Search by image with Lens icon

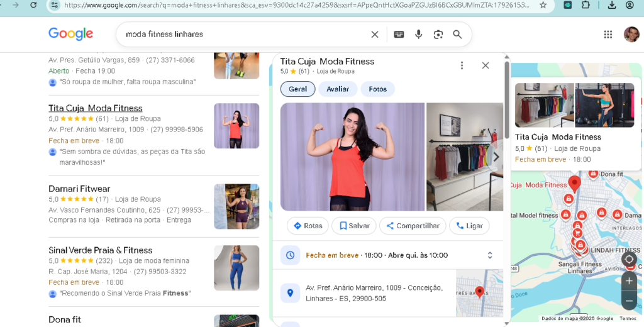pyautogui.click(x=438, y=35)
